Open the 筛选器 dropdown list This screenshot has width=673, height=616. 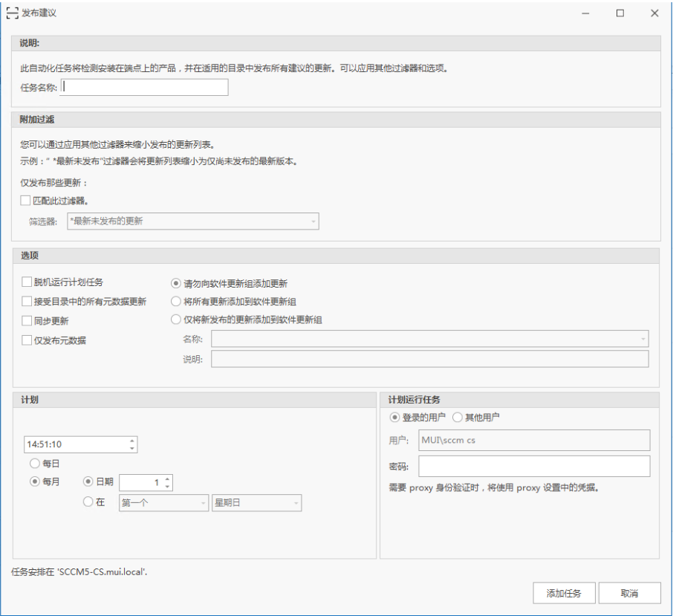pyautogui.click(x=192, y=221)
